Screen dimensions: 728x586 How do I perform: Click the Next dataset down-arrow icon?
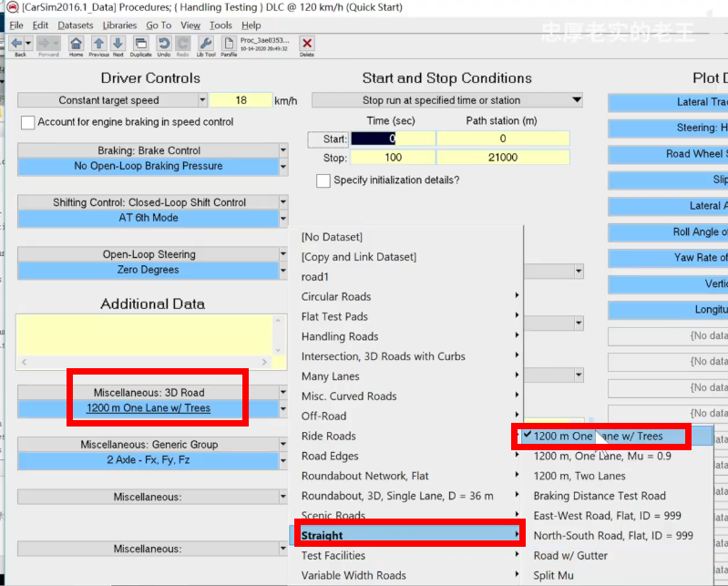(x=118, y=44)
